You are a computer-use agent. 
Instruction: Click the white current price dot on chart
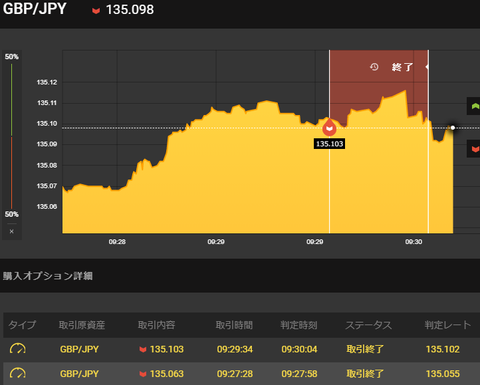(x=453, y=128)
